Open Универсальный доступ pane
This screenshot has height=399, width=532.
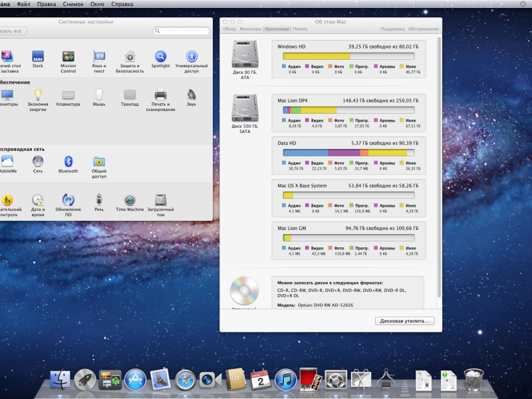[x=192, y=62]
